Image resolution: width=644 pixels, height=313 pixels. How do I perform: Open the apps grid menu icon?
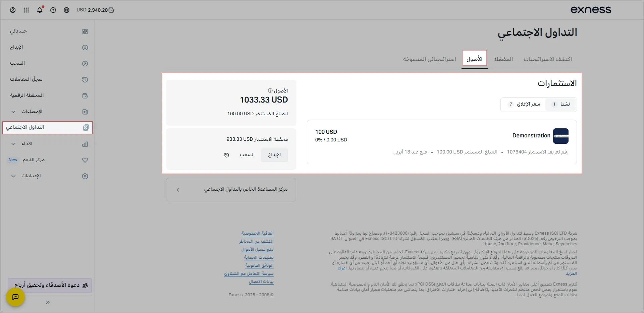(26, 10)
